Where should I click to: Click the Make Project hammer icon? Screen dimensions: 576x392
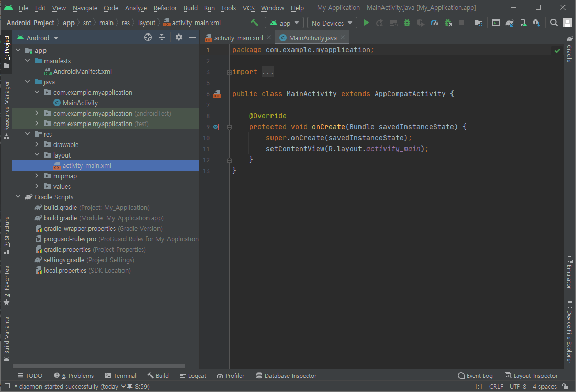pos(254,23)
